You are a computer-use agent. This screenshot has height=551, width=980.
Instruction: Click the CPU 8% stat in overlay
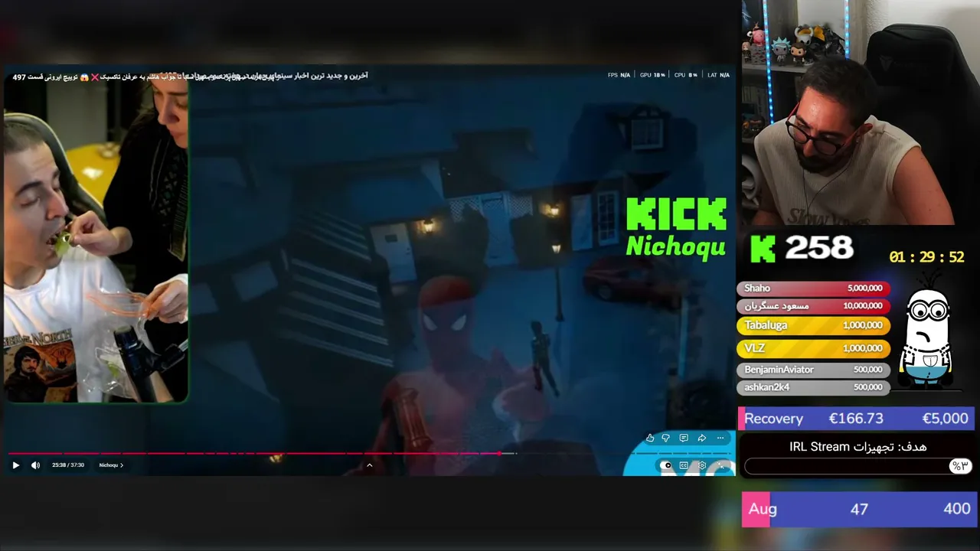[x=686, y=75]
